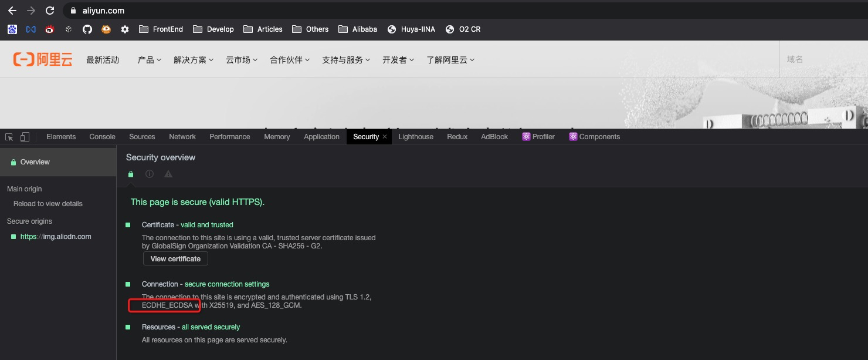Open the Alibaba bookmarks folder
Viewport: 868px width, 360px height.
358,29
